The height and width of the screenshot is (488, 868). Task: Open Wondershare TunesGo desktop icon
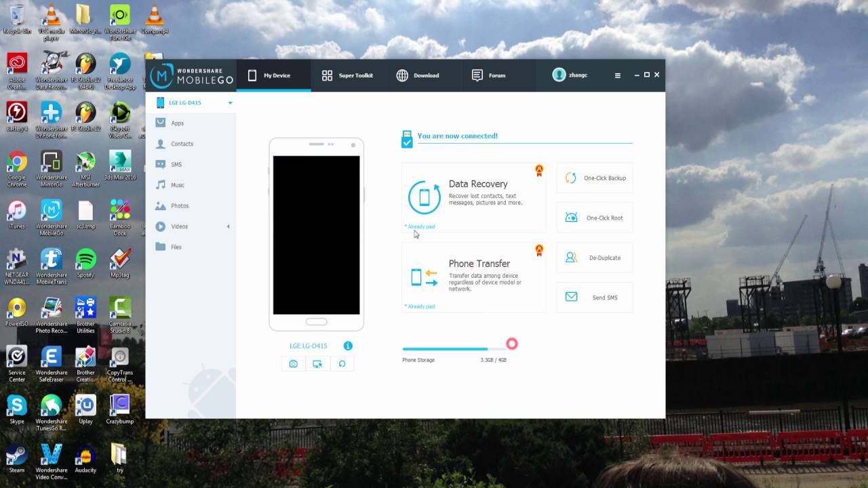tap(120, 22)
